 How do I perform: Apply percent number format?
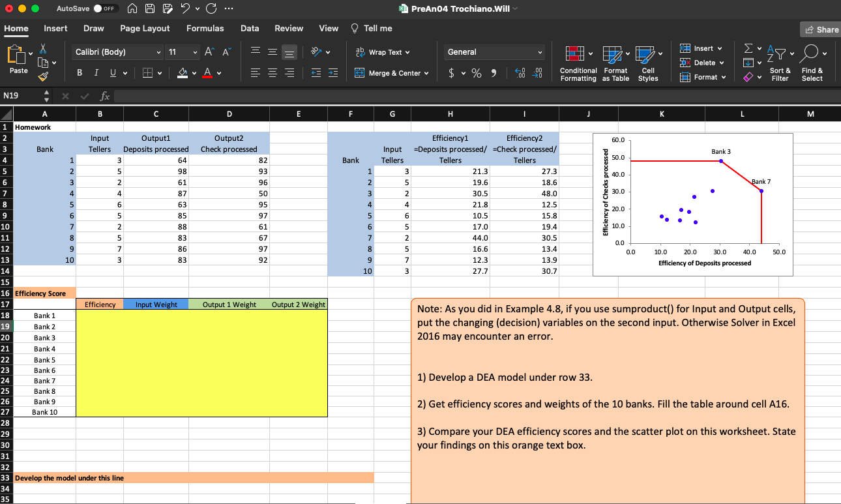point(477,72)
